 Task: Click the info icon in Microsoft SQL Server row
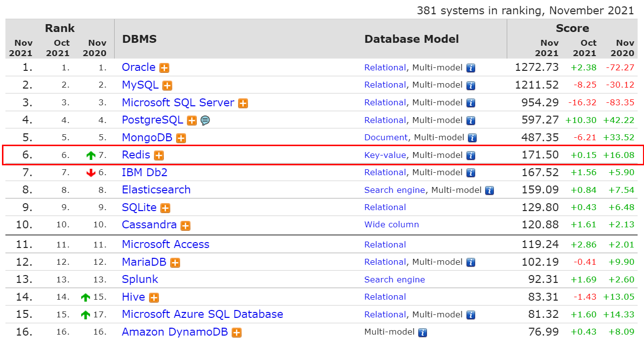(x=471, y=103)
